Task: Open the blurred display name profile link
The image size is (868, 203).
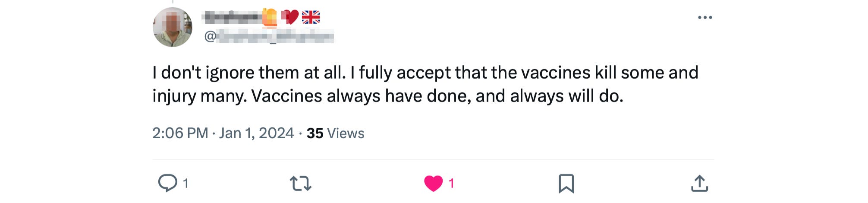Action: pyautogui.click(x=232, y=17)
